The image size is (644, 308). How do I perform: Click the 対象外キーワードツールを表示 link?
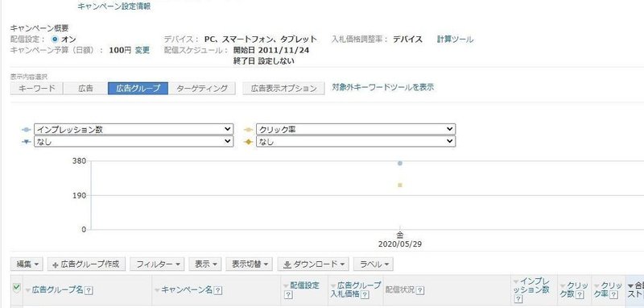click(383, 87)
